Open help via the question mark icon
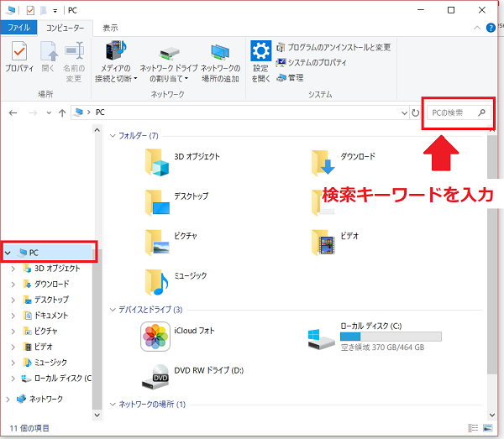This screenshot has width=504, height=439. (x=491, y=28)
